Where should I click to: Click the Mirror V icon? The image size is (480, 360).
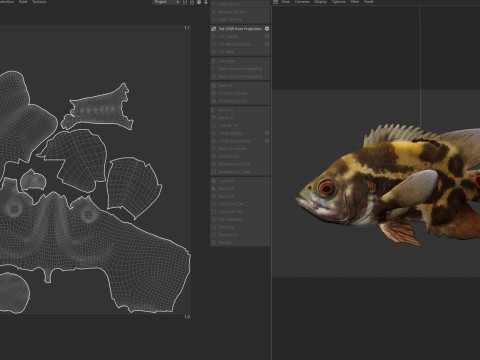(214, 118)
